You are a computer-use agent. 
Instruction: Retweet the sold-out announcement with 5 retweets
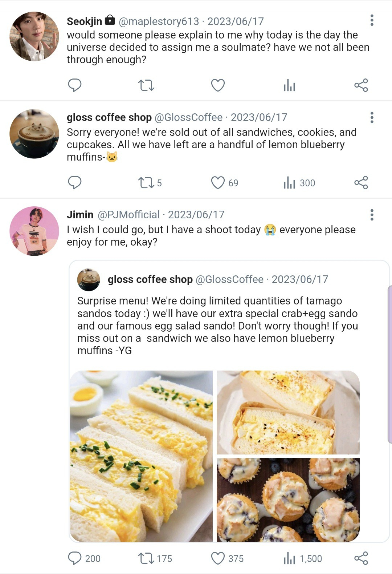(146, 183)
